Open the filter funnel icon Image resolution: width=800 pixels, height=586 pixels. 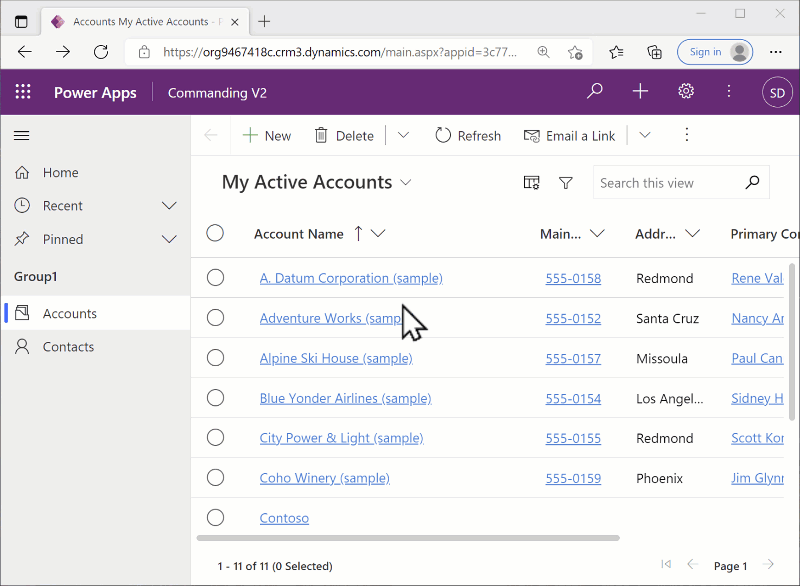pos(566,183)
